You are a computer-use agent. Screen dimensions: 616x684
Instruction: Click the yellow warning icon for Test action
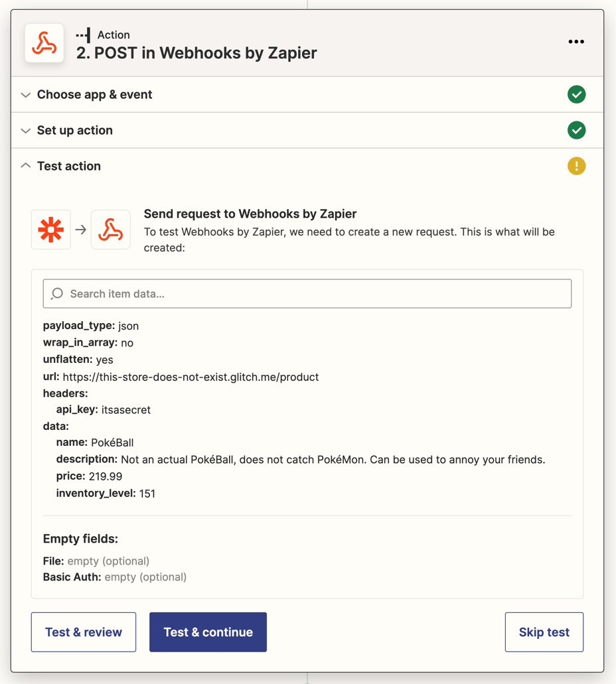pos(576,167)
